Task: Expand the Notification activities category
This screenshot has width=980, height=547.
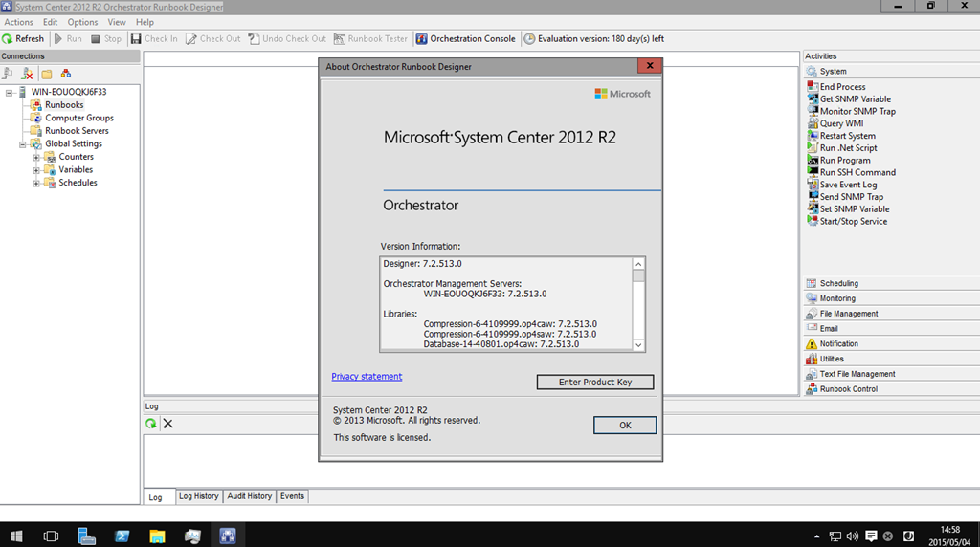Action: tap(891, 343)
